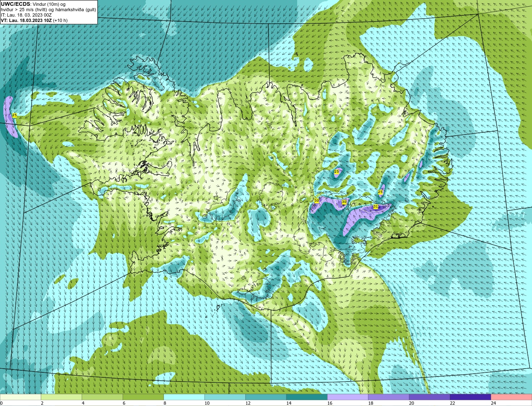Pick the 4–6 m/s legend swatch
This screenshot has height=406, width=532.
coord(102,397)
